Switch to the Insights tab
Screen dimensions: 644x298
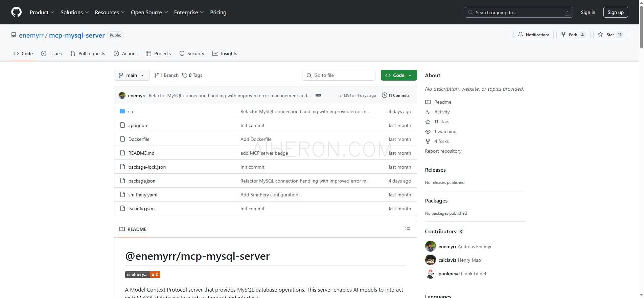tap(225, 54)
